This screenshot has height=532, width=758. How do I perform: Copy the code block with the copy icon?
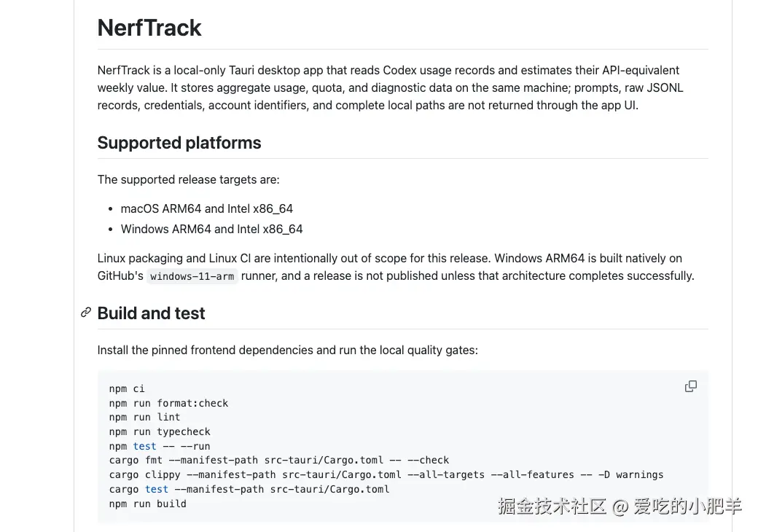(x=691, y=386)
